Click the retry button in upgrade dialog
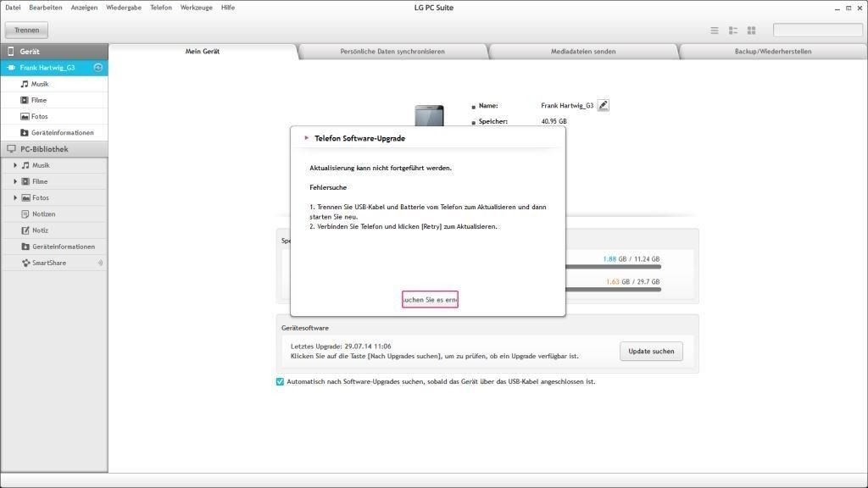The width and height of the screenshot is (868, 488). point(430,299)
